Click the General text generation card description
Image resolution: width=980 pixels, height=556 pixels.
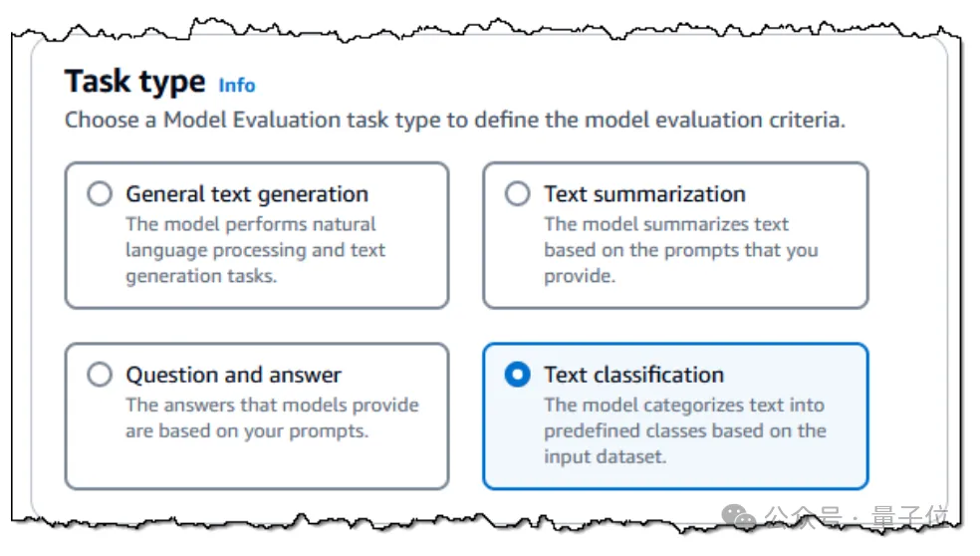click(255, 250)
